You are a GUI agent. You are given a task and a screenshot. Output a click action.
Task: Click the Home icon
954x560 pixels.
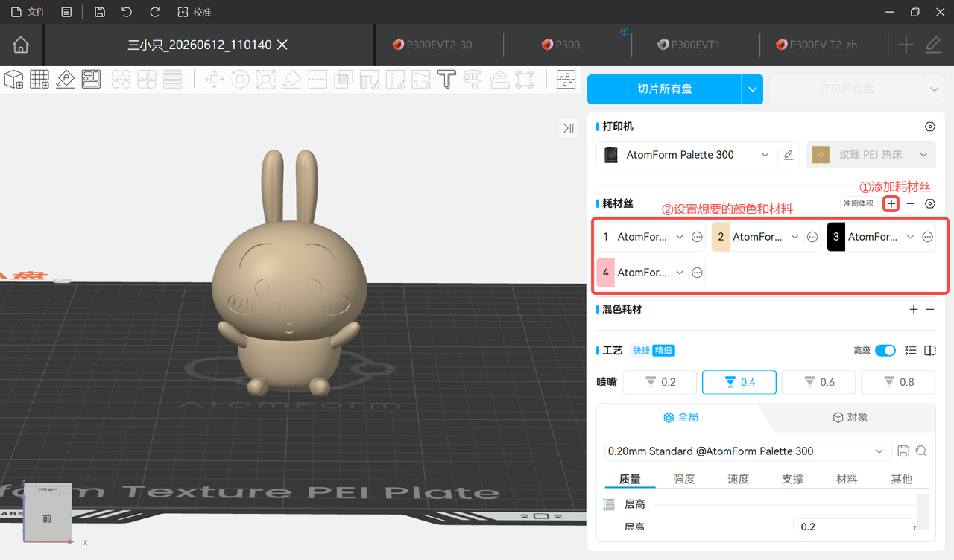click(x=21, y=45)
